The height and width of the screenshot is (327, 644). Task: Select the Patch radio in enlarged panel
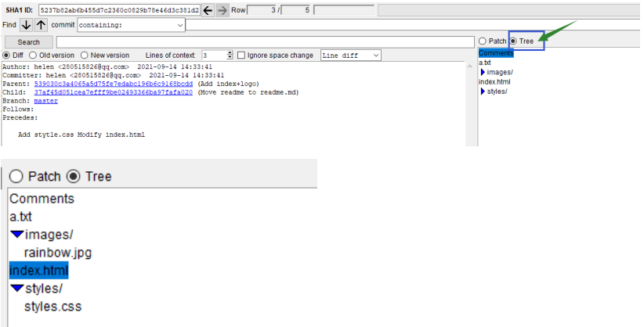(16, 177)
